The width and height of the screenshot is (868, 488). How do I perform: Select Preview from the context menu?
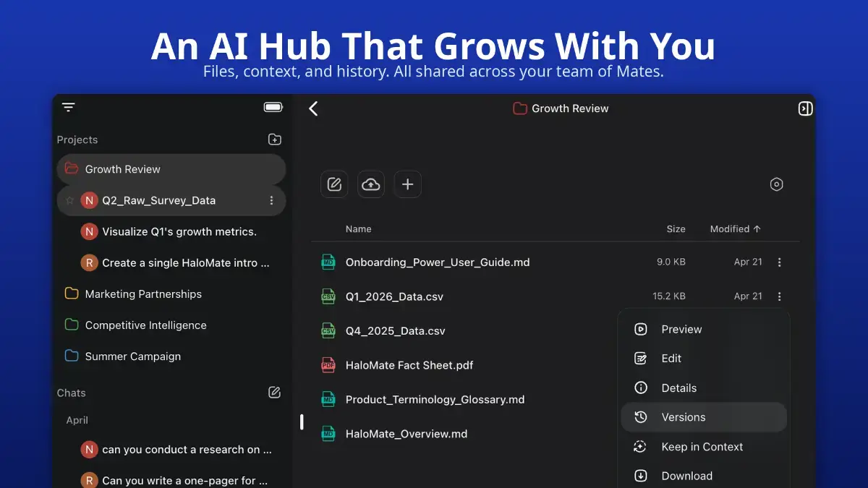[x=704, y=329]
